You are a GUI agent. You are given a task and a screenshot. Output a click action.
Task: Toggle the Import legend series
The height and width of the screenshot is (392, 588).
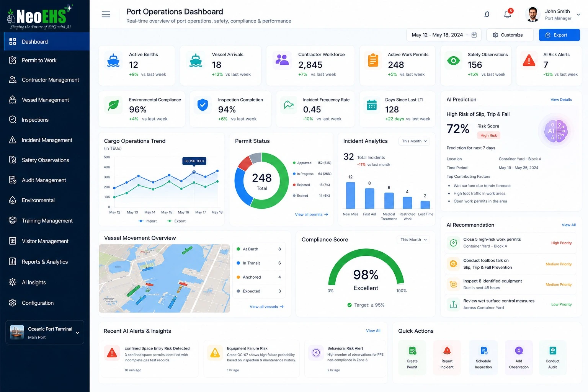[x=148, y=221]
